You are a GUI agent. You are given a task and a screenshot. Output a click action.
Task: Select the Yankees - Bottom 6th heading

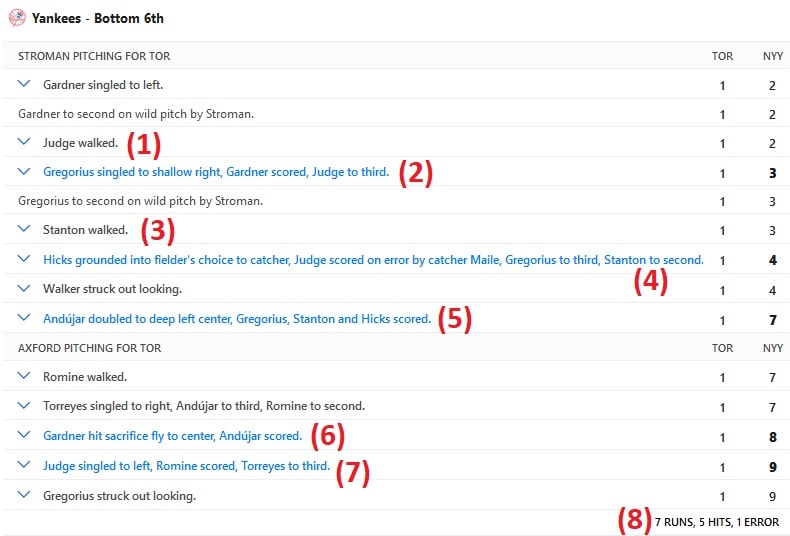pyautogui.click(x=98, y=18)
